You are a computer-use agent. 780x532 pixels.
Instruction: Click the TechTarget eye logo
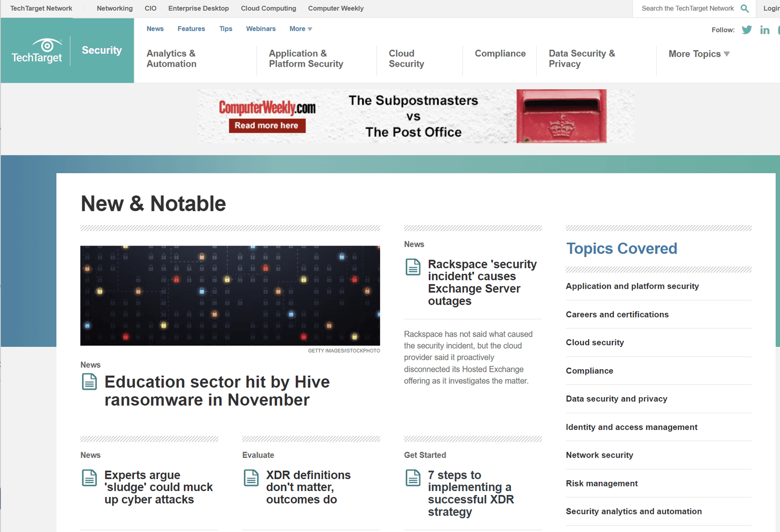pos(37,51)
